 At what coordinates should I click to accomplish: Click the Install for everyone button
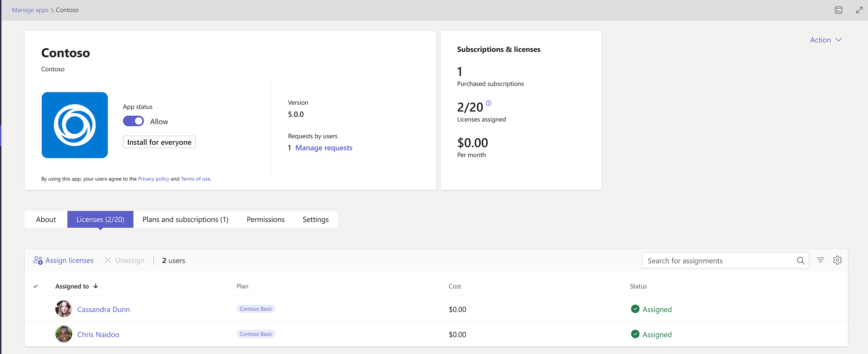[x=159, y=142]
